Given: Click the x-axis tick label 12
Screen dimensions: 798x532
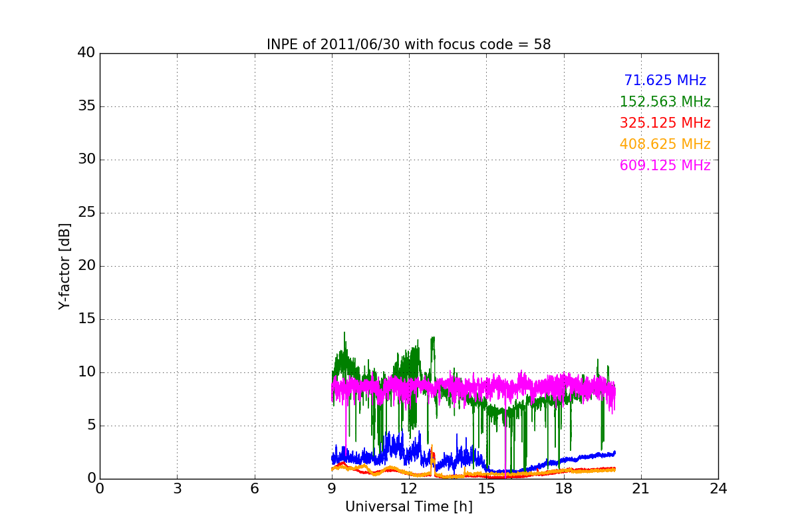Looking at the screenshot, I should 409,489.
